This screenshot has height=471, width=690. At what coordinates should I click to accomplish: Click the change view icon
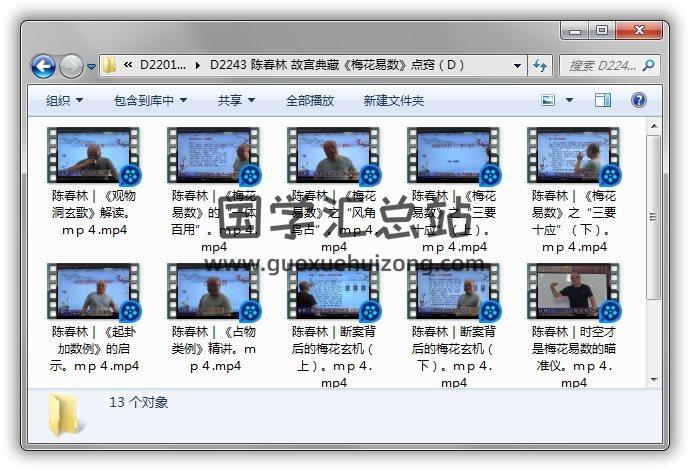(x=548, y=100)
